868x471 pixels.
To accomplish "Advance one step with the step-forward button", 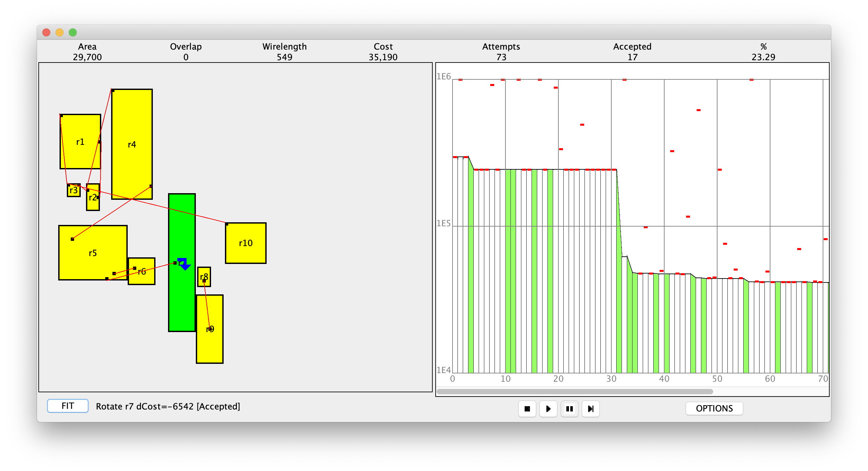I will tap(591, 409).
